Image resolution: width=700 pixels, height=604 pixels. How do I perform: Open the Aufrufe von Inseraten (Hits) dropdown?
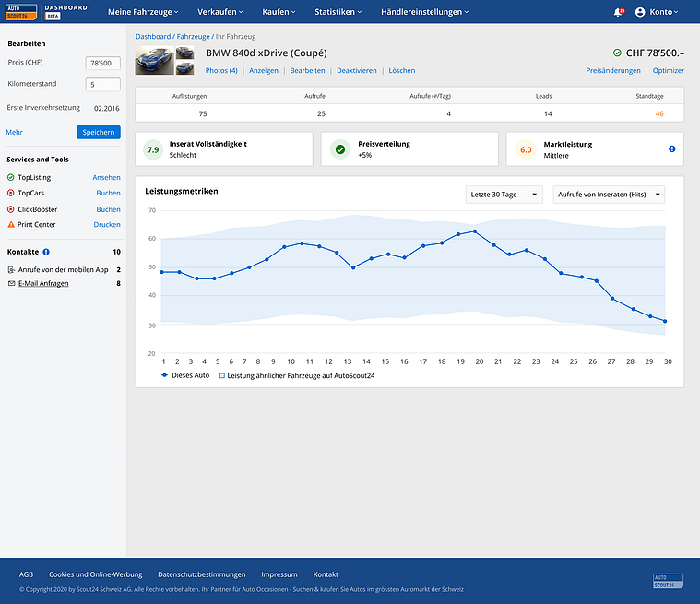click(x=609, y=195)
